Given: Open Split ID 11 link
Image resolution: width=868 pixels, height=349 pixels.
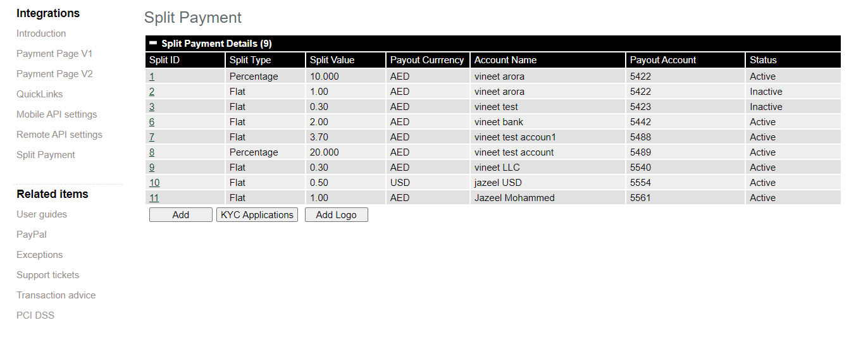Looking at the screenshot, I should click(154, 198).
